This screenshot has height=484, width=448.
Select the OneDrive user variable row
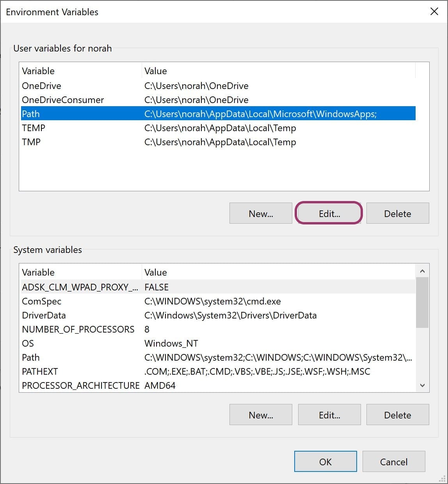[218, 85]
